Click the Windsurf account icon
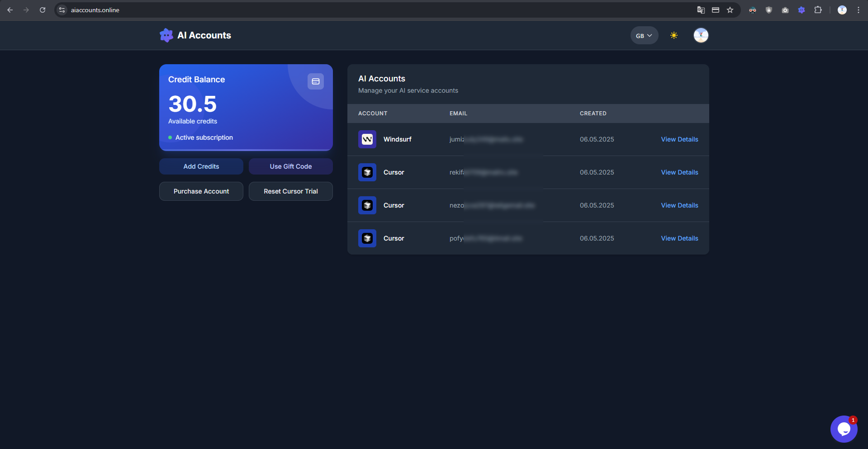Image resolution: width=868 pixels, height=449 pixels. [367, 139]
